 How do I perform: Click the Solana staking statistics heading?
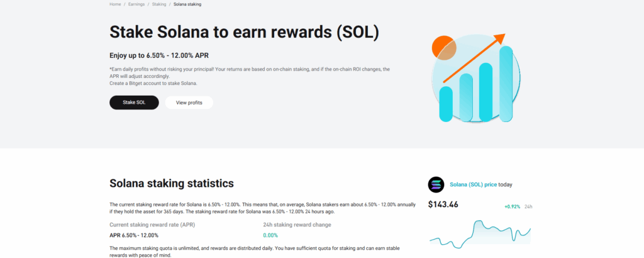click(x=172, y=184)
